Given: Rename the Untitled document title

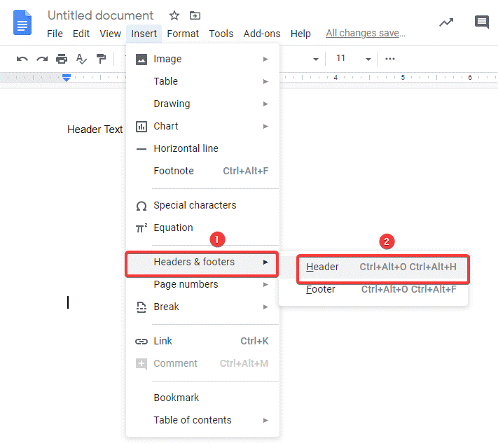Looking at the screenshot, I should point(100,15).
